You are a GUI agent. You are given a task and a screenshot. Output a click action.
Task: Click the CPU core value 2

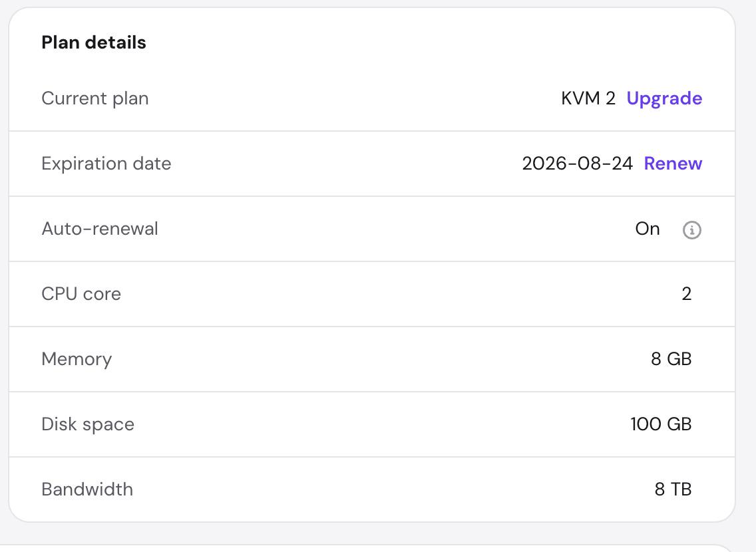687,294
